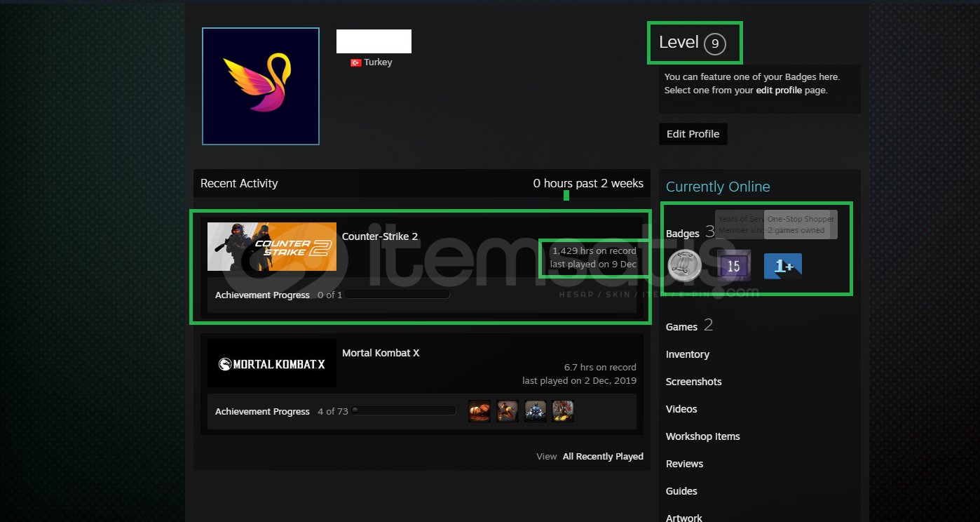
Task: View All Recently Played games
Action: coord(603,456)
